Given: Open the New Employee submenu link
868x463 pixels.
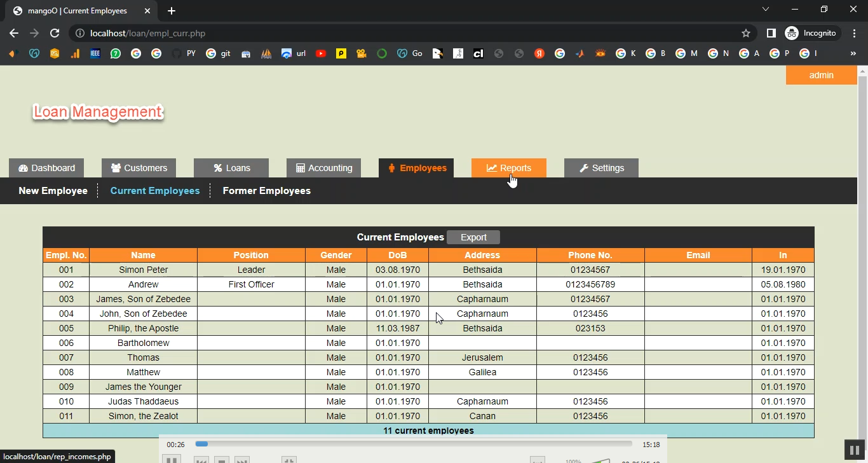Looking at the screenshot, I should click(x=53, y=191).
